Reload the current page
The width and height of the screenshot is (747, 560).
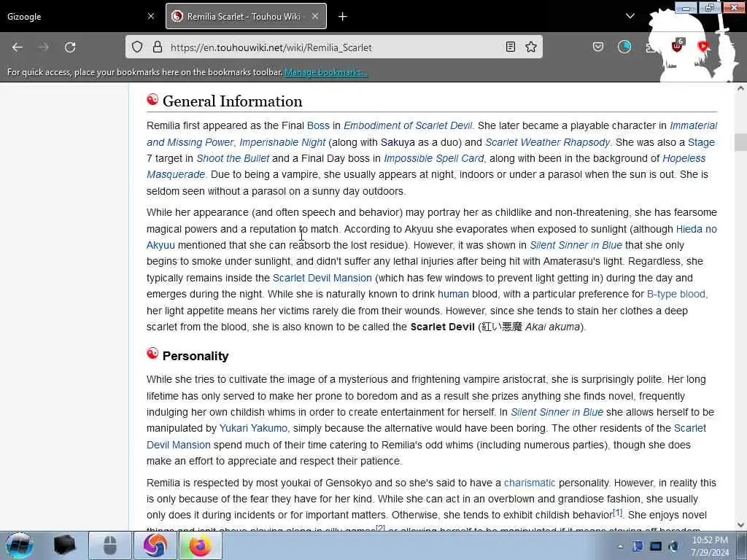point(70,47)
